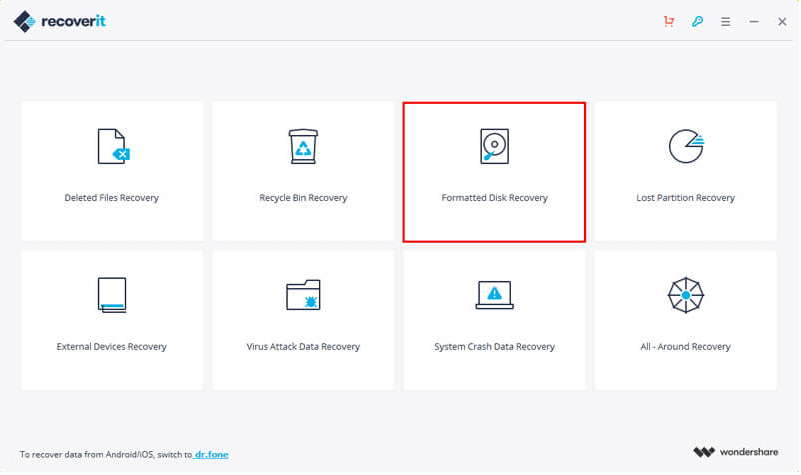The image size is (801, 475).
Task: Choose the External Devices Recovery label
Action: (111, 347)
